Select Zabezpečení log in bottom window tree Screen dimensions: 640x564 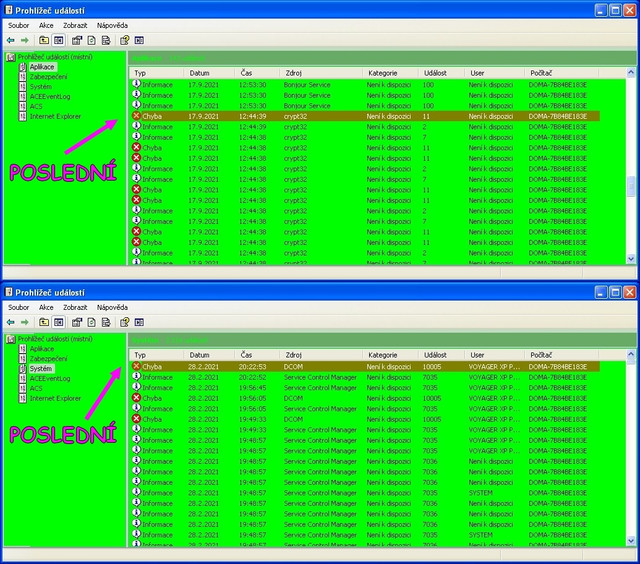(x=49, y=359)
